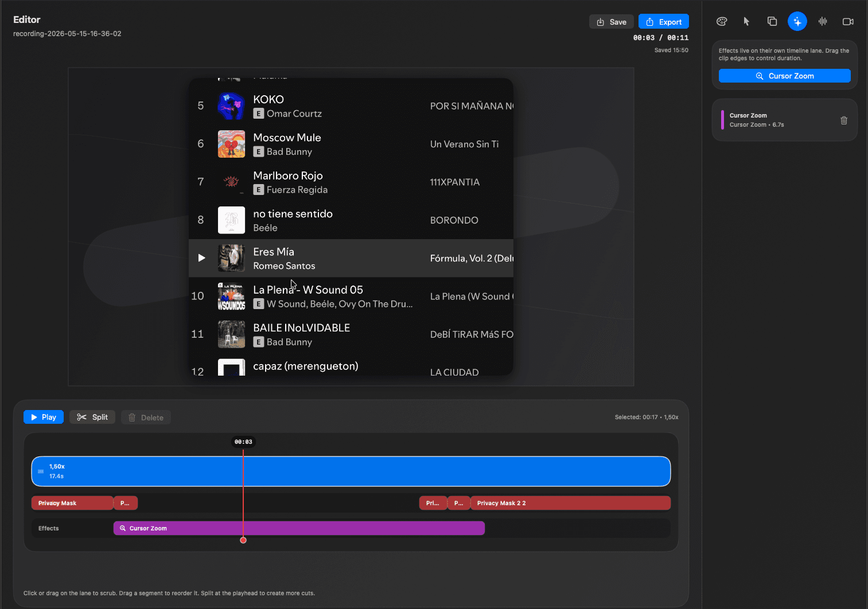Click La Plena W Sound 05 artwork
Viewport: 868px width, 609px height.
tap(231, 296)
